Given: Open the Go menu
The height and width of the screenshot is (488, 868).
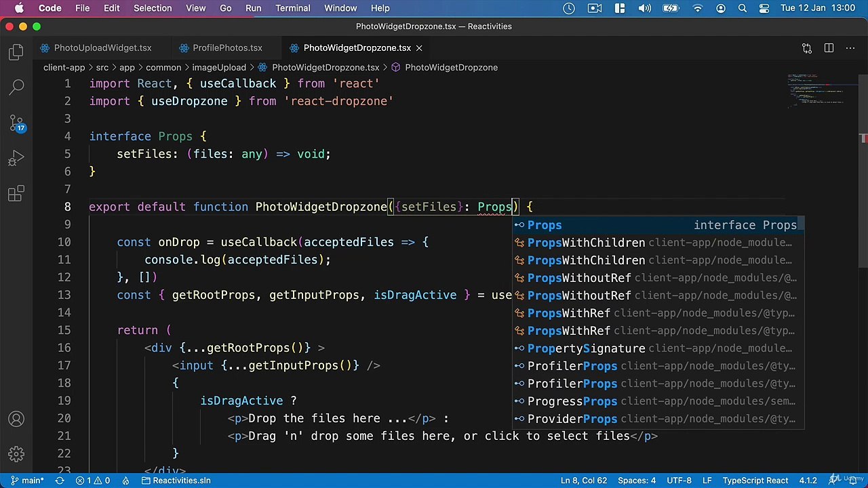Looking at the screenshot, I should point(225,8).
